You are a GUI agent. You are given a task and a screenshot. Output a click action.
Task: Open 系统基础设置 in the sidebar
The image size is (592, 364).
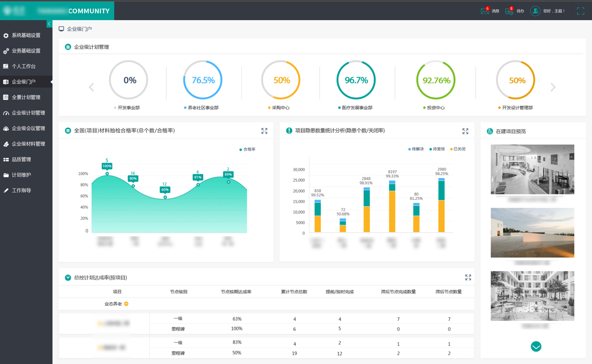click(x=26, y=36)
